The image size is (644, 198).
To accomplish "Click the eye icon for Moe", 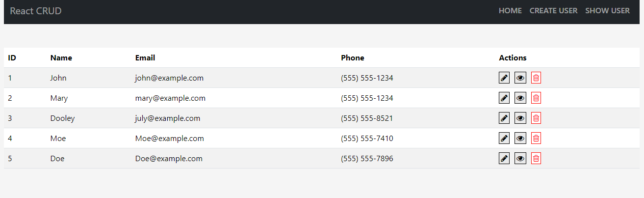I will pos(520,138).
